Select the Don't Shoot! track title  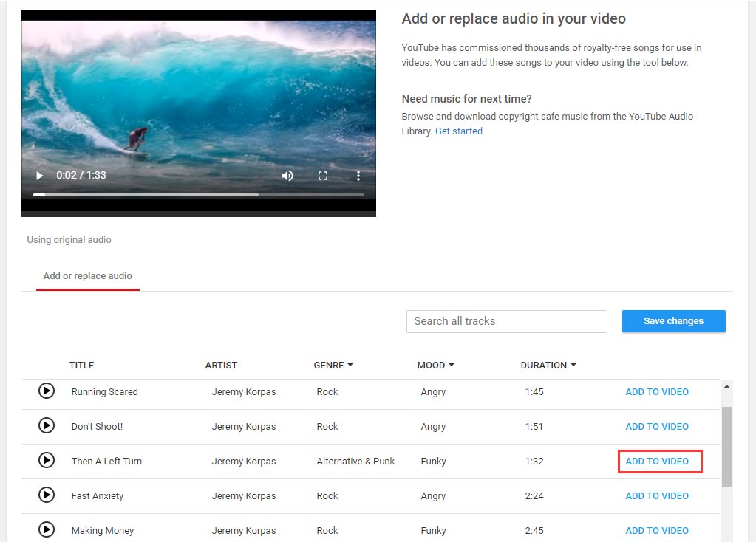click(x=97, y=426)
